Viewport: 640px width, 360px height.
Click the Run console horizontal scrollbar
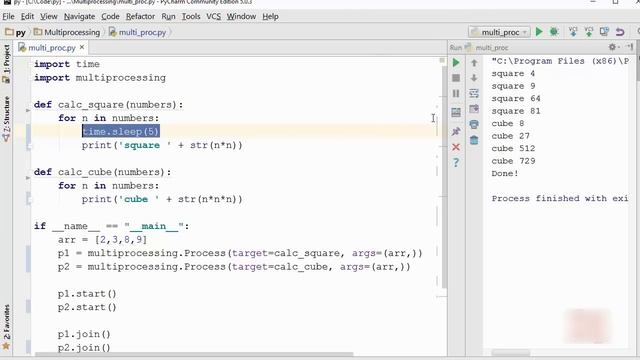coord(511,353)
